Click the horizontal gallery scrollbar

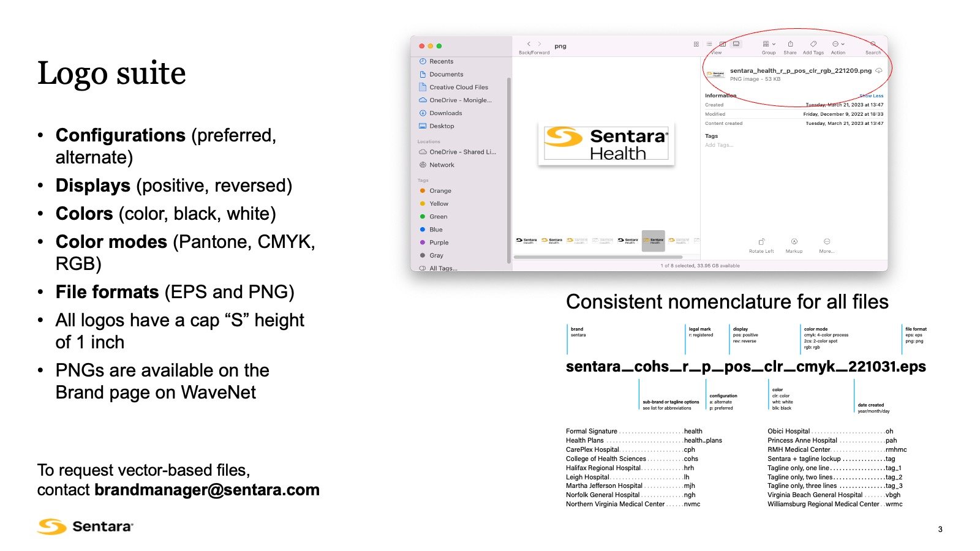[x=598, y=257]
